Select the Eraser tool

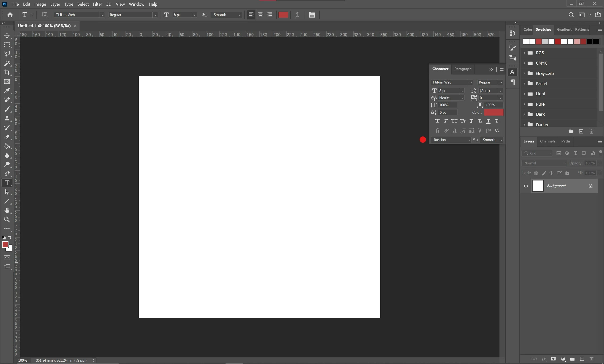click(7, 137)
